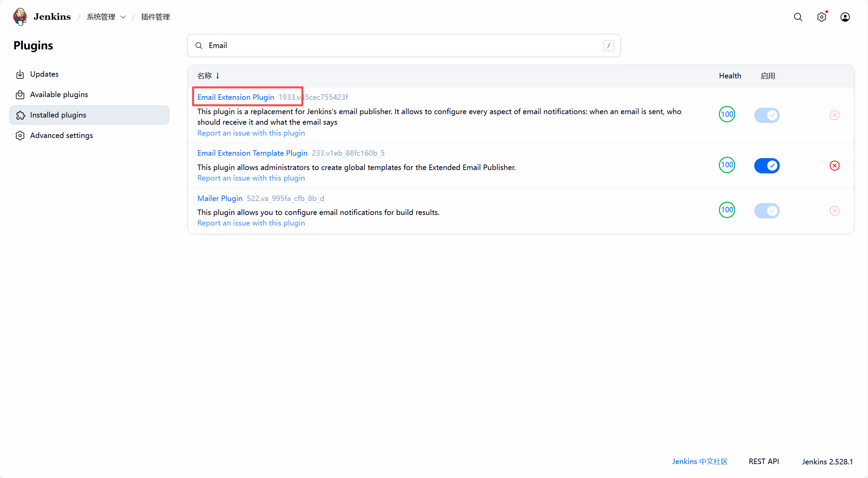
Task: Click Report an issue link under Mailer Plugin
Action: coord(251,223)
